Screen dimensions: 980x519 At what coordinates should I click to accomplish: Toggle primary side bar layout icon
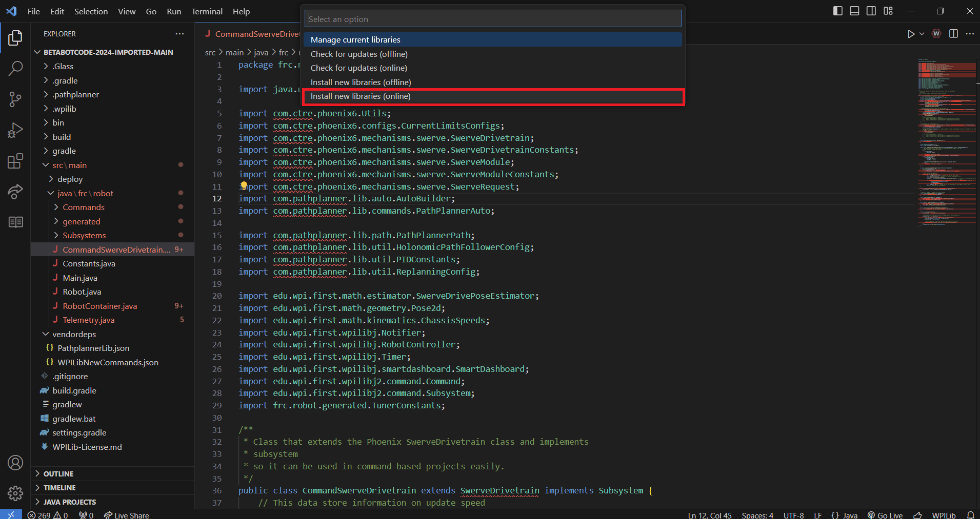point(838,11)
